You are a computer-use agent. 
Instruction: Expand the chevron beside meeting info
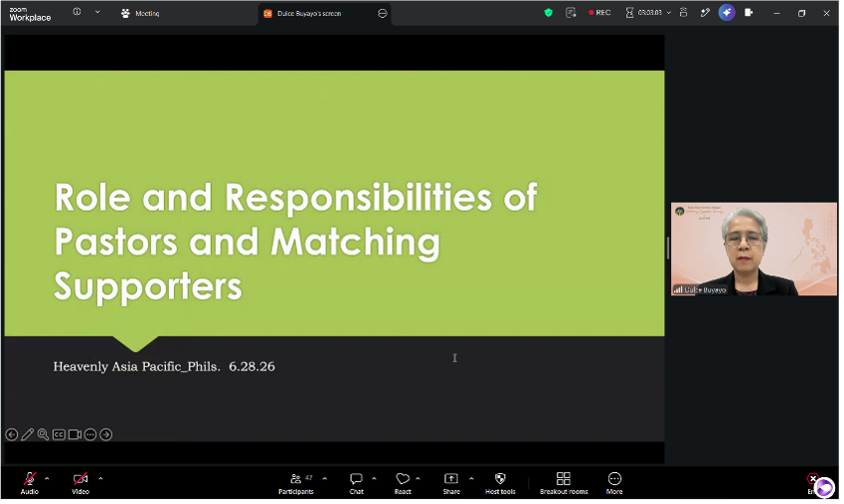[x=98, y=12]
